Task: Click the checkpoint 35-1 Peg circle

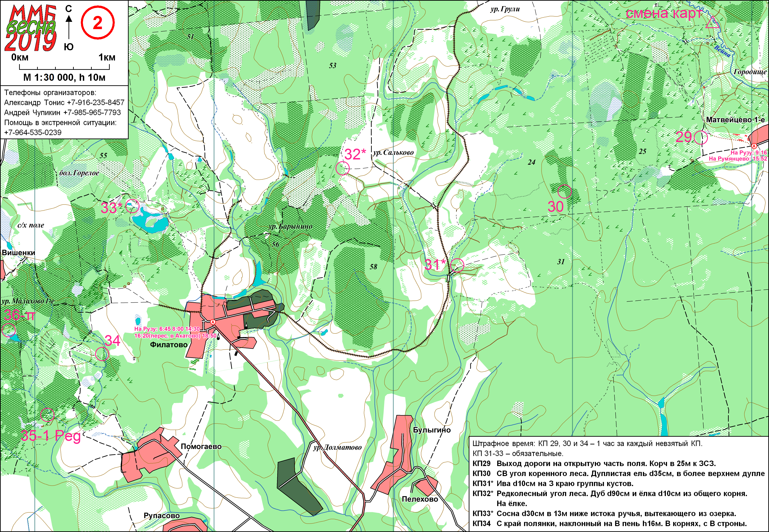Action: click(x=47, y=415)
